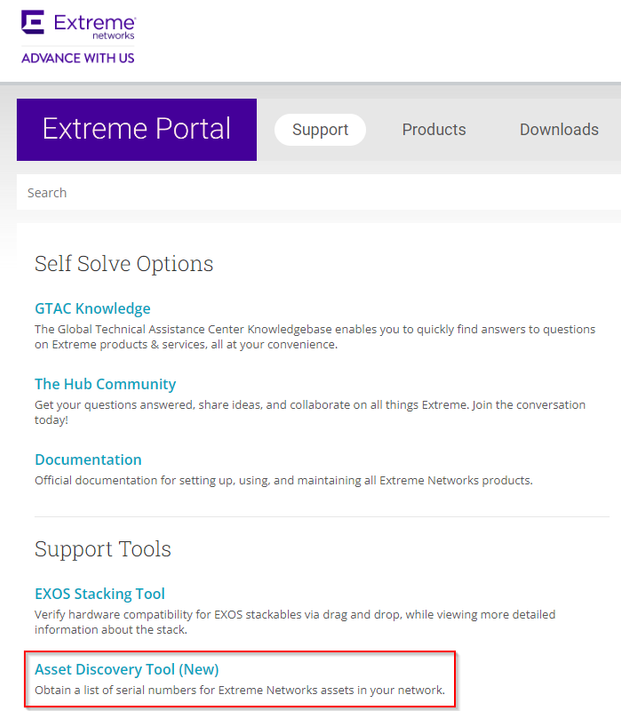Focus the Search input field
Screen dimensions: 621x711
[300, 192]
